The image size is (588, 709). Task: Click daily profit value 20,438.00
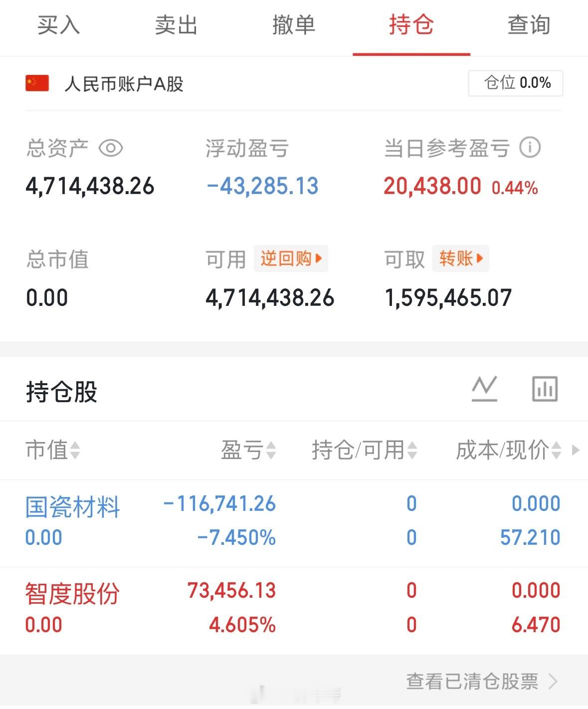pos(432,187)
